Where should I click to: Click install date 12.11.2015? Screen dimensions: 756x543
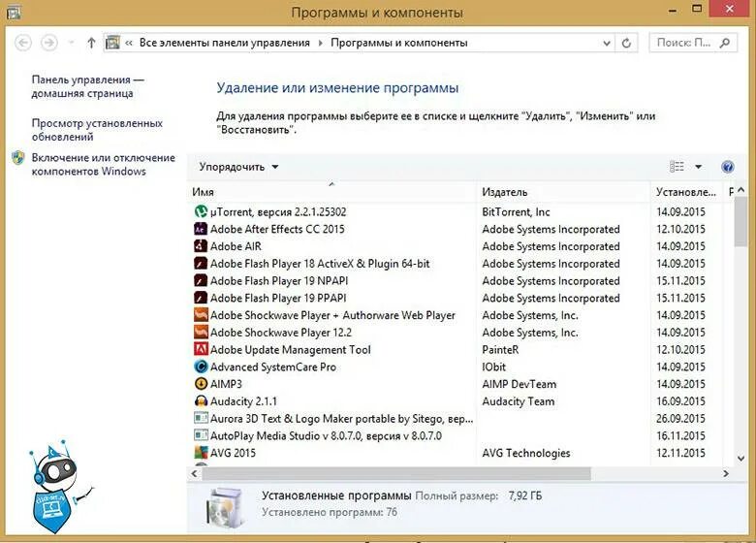pyautogui.click(x=680, y=453)
